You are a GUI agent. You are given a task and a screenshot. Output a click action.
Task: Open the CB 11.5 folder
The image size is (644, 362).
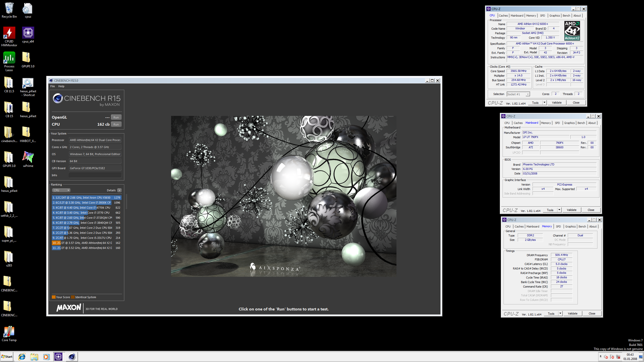9,85
